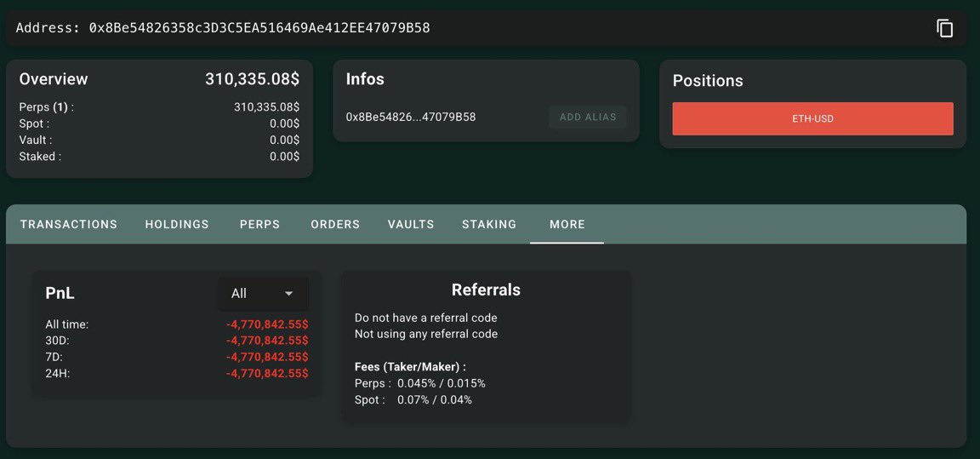Click the All time PnL value

(x=267, y=324)
